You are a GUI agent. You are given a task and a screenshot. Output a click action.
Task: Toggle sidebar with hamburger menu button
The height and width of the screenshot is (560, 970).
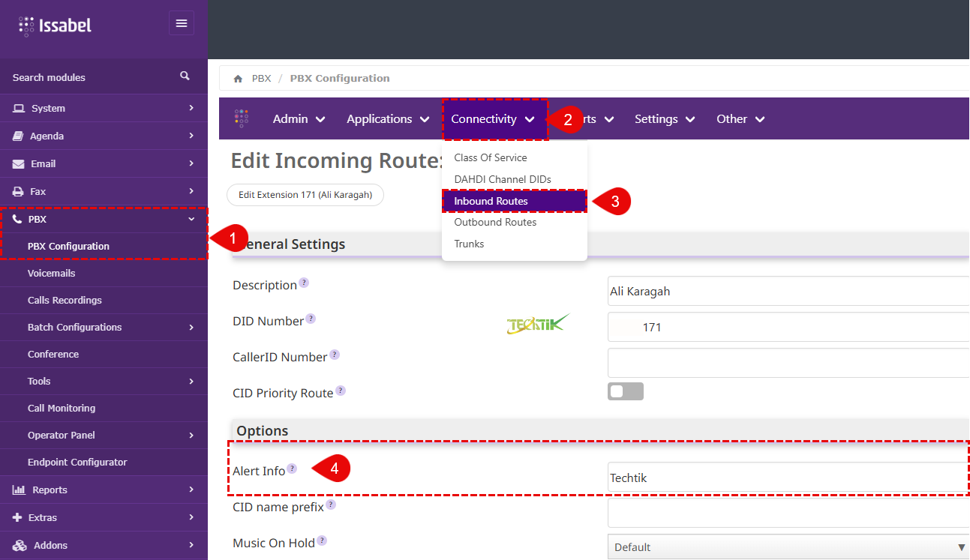click(182, 23)
